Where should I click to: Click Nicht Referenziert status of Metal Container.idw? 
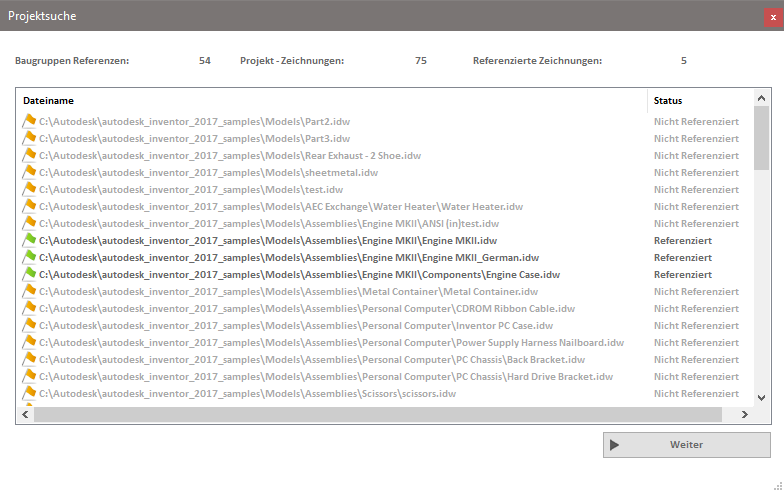[x=696, y=292]
